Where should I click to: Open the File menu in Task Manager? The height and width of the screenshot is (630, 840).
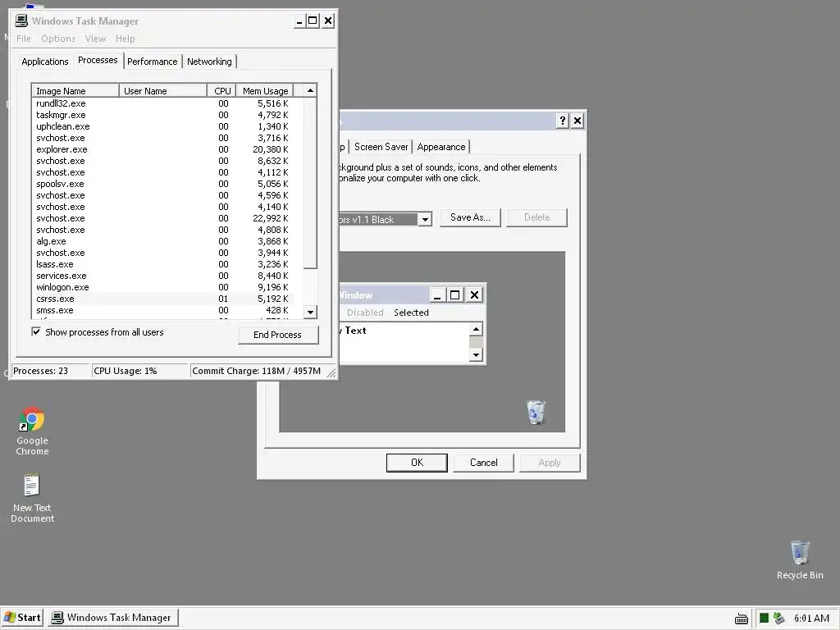tap(24, 39)
